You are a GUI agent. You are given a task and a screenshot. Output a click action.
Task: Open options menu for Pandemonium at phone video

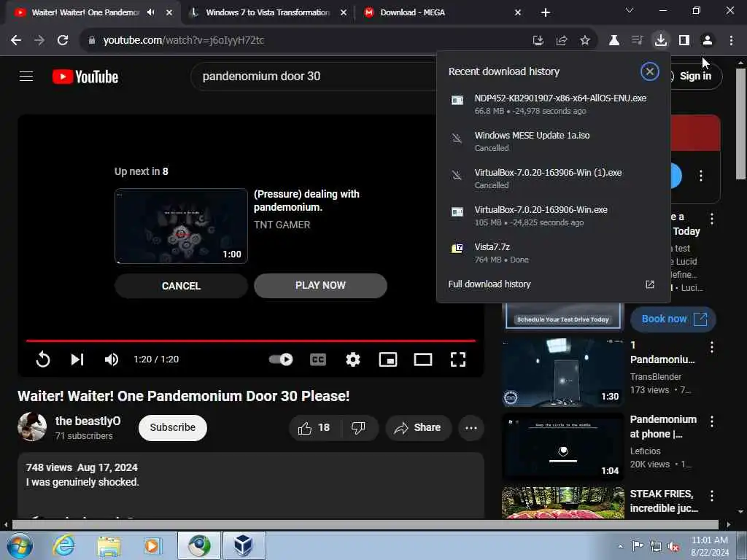coord(712,421)
